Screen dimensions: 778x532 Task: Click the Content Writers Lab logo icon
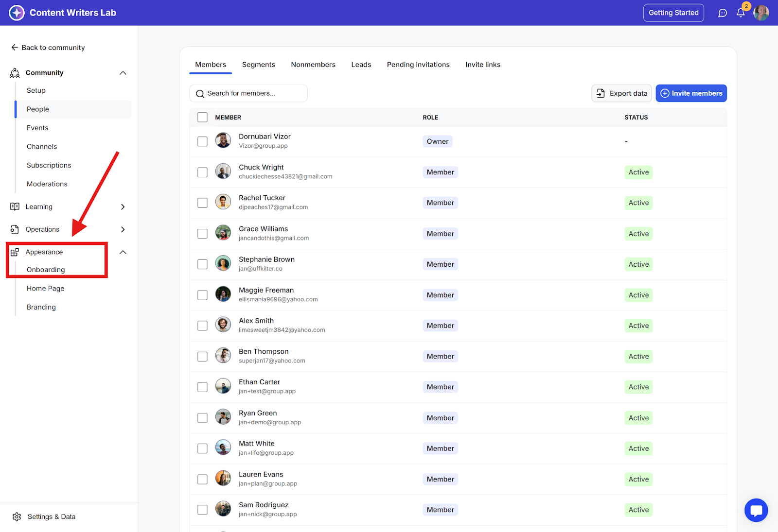click(x=17, y=13)
